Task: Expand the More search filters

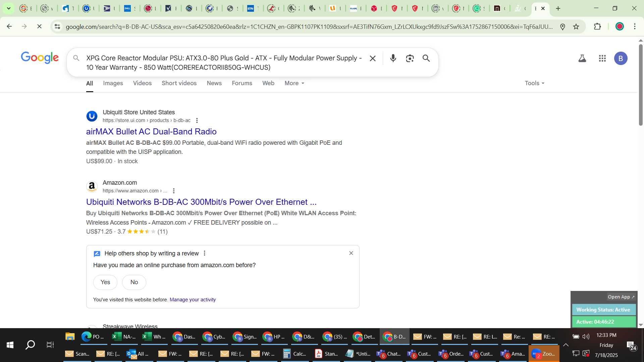Action: [x=294, y=83]
